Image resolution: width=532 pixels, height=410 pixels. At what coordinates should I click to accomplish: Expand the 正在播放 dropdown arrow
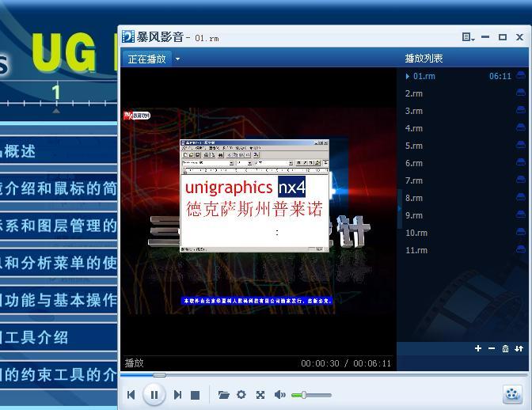177,59
